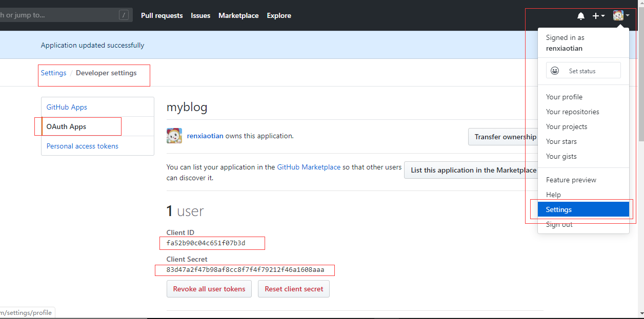Click the smiley icon in Set status
644x319 pixels.
[x=555, y=71]
